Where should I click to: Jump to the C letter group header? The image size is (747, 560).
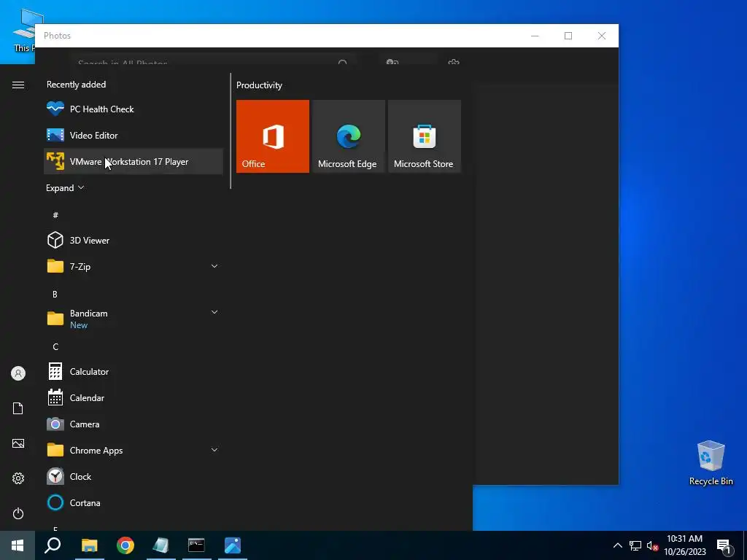55,346
